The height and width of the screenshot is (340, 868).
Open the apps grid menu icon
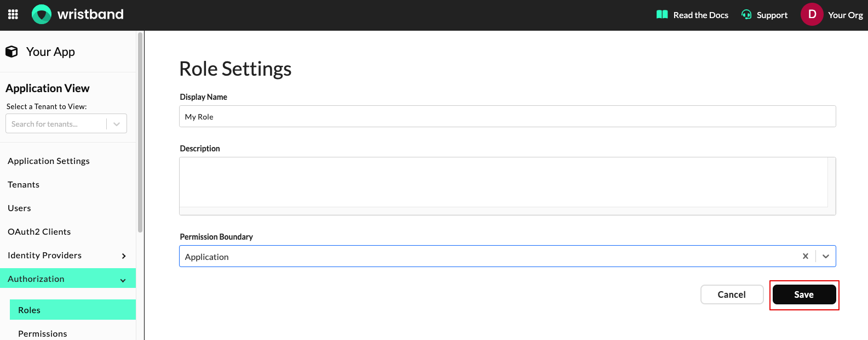[x=13, y=15]
